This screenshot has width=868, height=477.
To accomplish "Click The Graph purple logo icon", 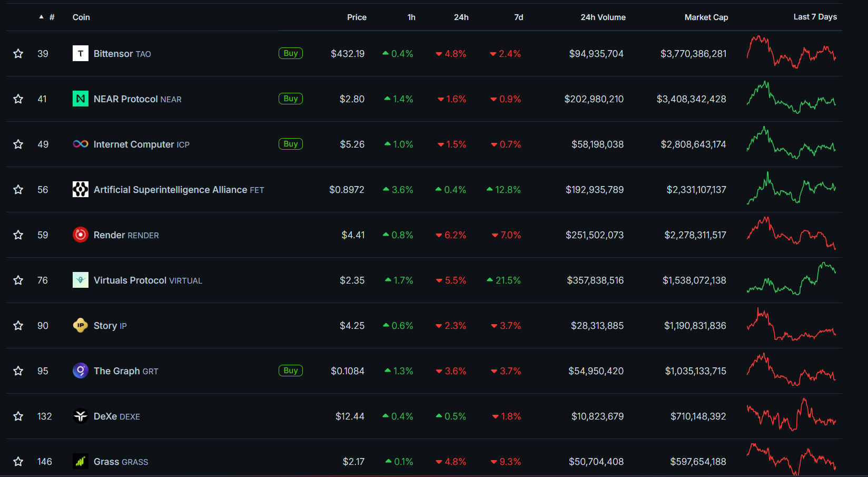I will tap(81, 371).
